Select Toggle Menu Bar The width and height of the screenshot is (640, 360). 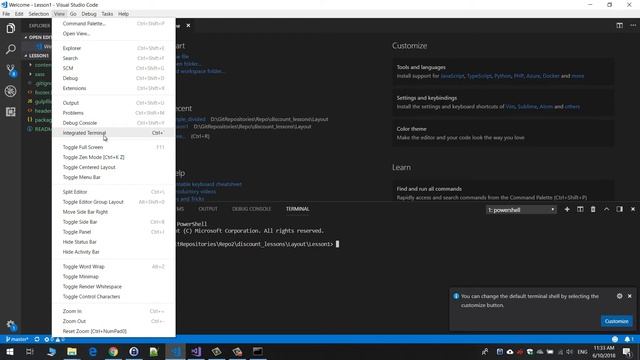(113, 177)
